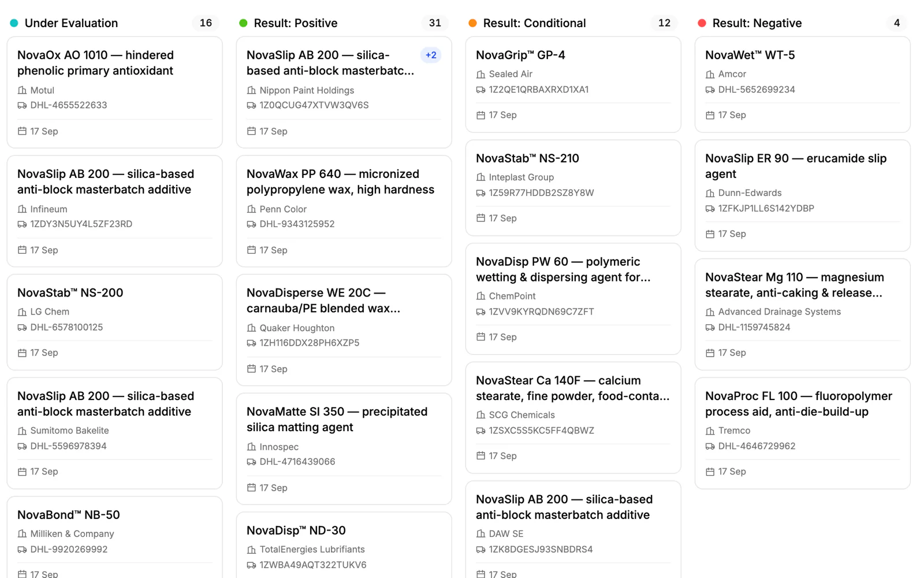Click the building icon next to Sealed Air

point(480,74)
